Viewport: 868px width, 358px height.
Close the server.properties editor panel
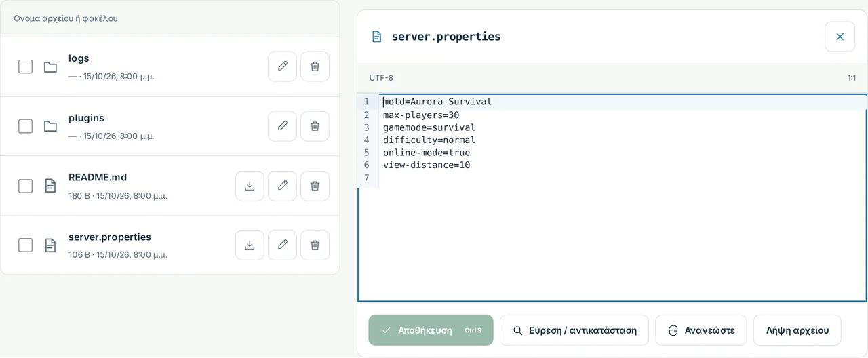tap(840, 37)
